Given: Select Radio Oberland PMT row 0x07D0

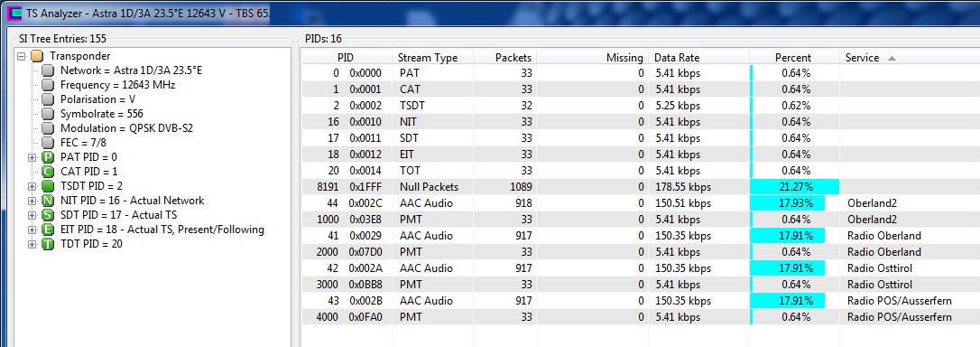Looking at the screenshot, I should click(641, 252).
